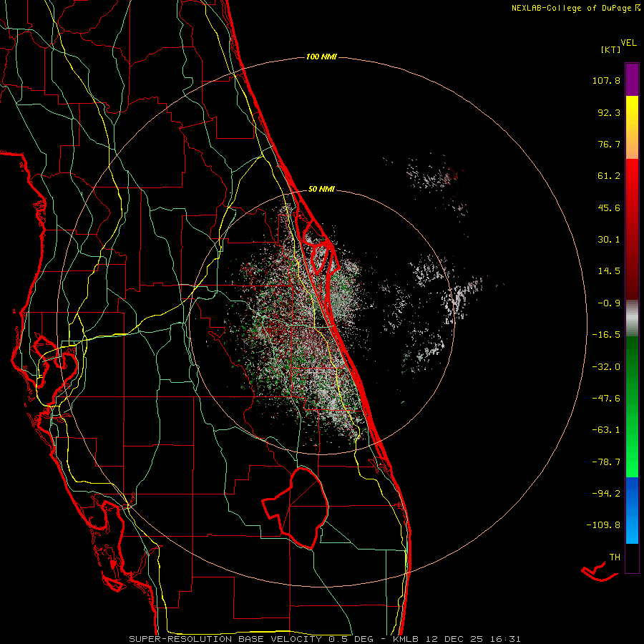Pick the purple segment of velocity color bar
The height and width of the screenshot is (644, 644).
[x=632, y=80]
